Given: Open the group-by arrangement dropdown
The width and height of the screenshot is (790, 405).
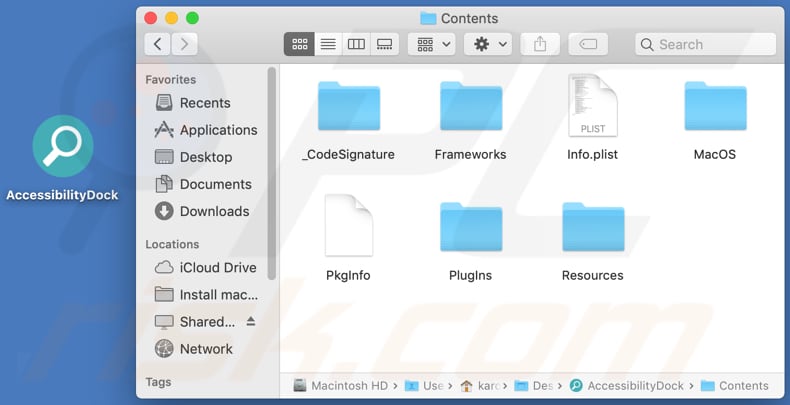Looking at the screenshot, I should coord(432,44).
